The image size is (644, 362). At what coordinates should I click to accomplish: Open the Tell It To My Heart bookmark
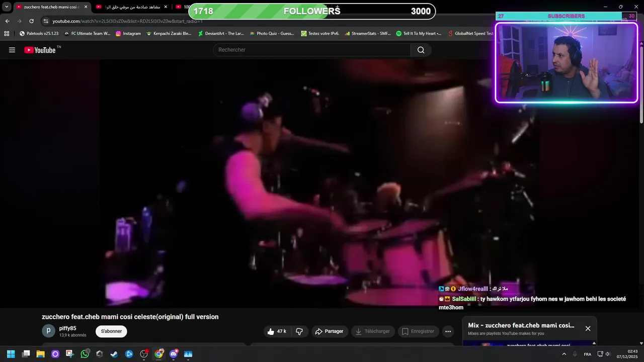coord(419,34)
